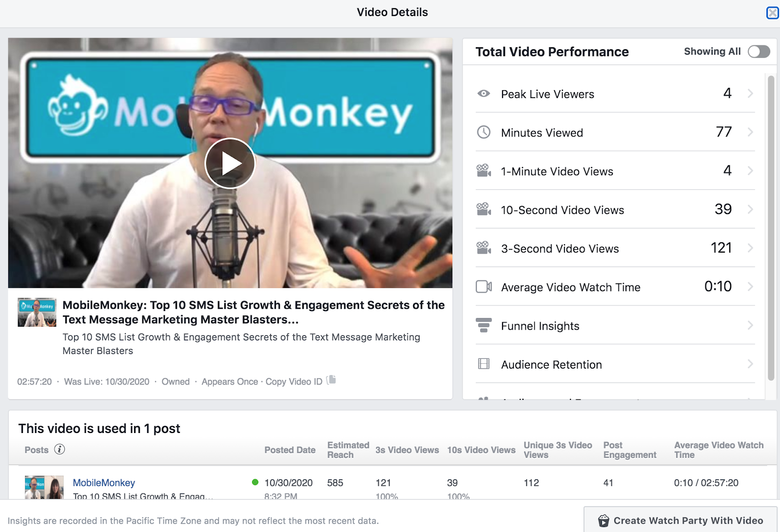Click the Peak Live Viewers eye icon

tap(484, 94)
